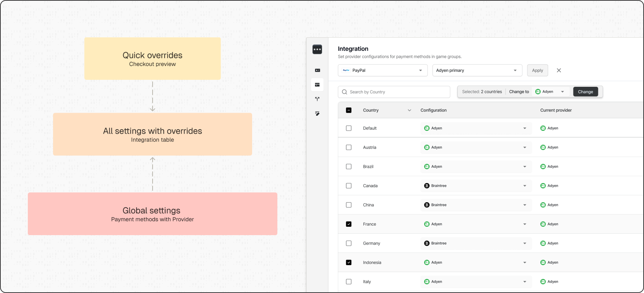Click the Integration page title
The height and width of the screenshot is (293, 644).
353,49
